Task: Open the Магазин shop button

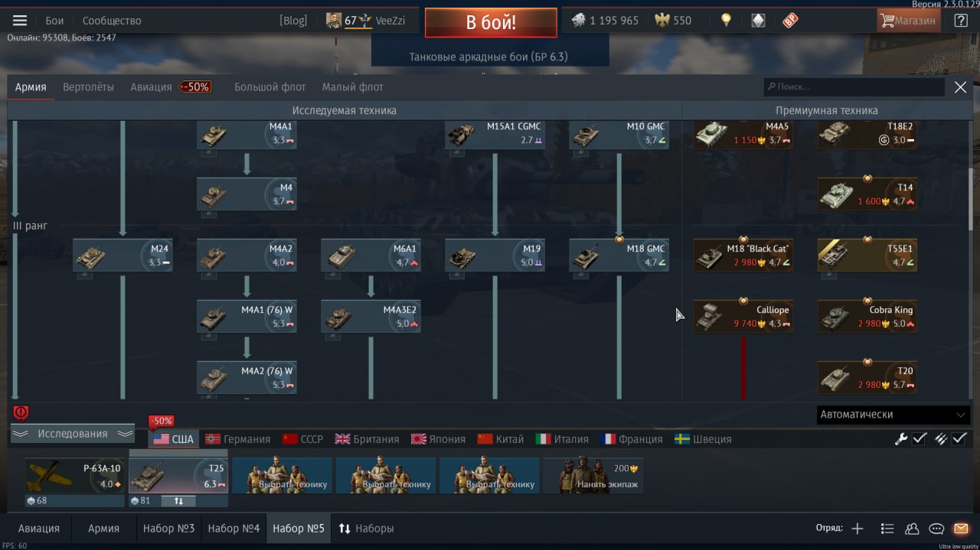Action: (908, 21)
